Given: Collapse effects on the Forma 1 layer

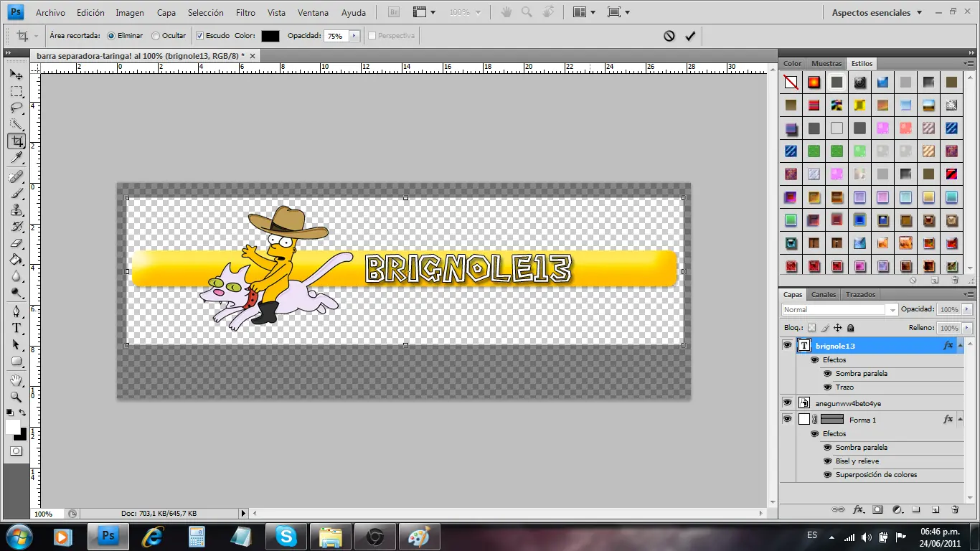Looking at the screenshot, I should pyautogui.click(x=961, y=419).
